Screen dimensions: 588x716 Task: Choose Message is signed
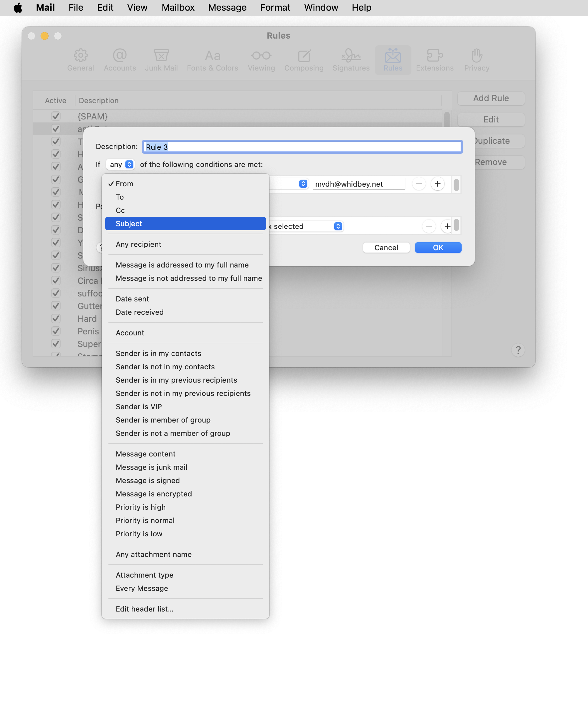click(x=185, y=480)
